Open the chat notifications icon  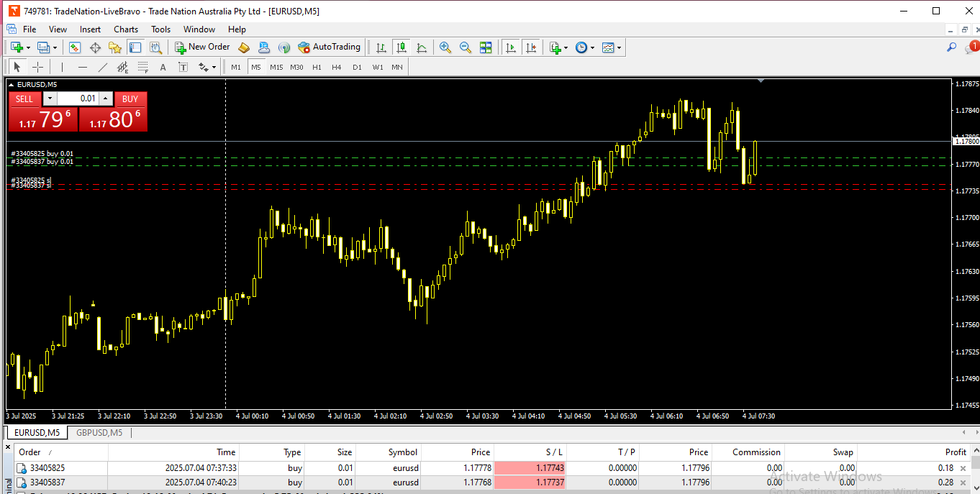click(971, 47)
